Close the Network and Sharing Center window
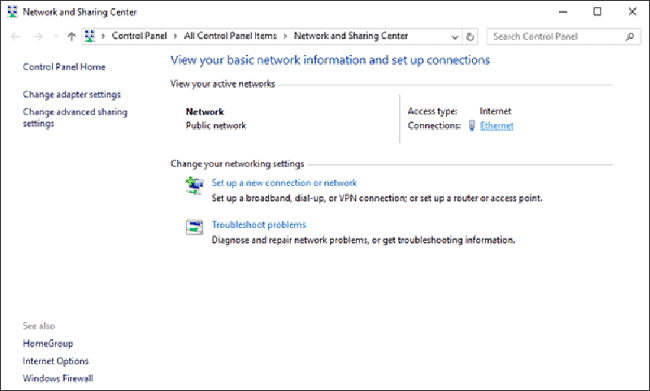 [633, 12]
